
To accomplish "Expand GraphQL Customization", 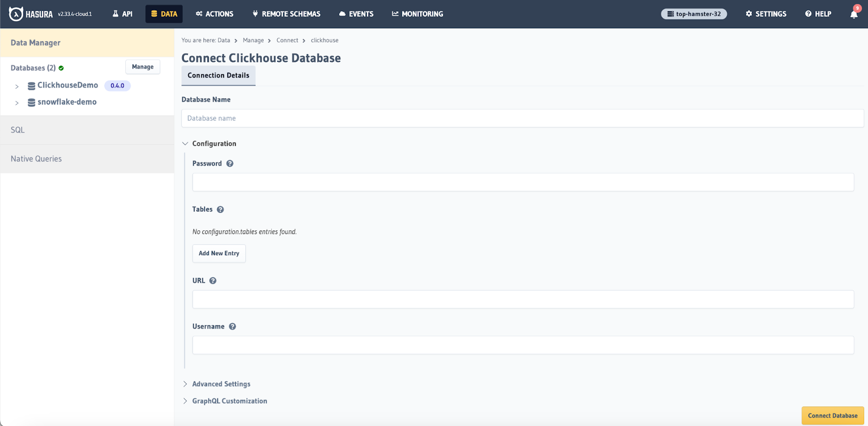I will (225, 401).
